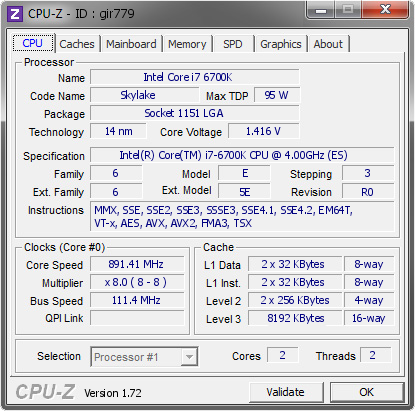
Task: Click the Validate button
Action: coord(286,392)
